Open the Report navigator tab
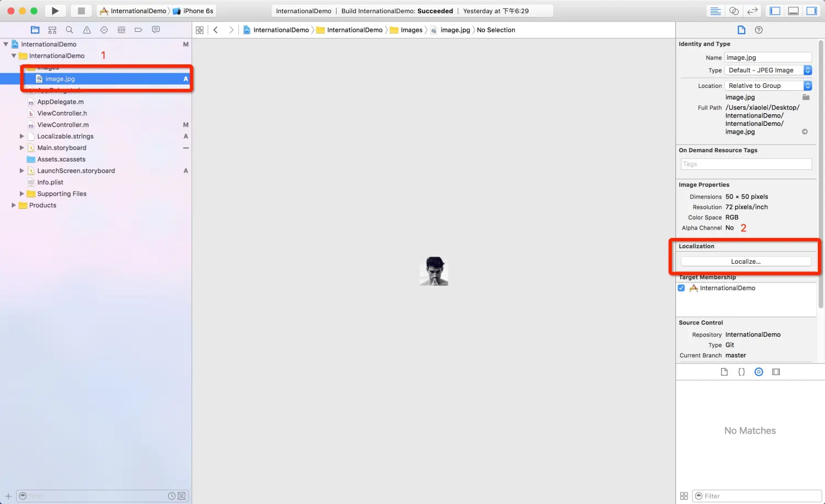Image resolution: width=825 pixels, height=504 pixels. point(156,30)
